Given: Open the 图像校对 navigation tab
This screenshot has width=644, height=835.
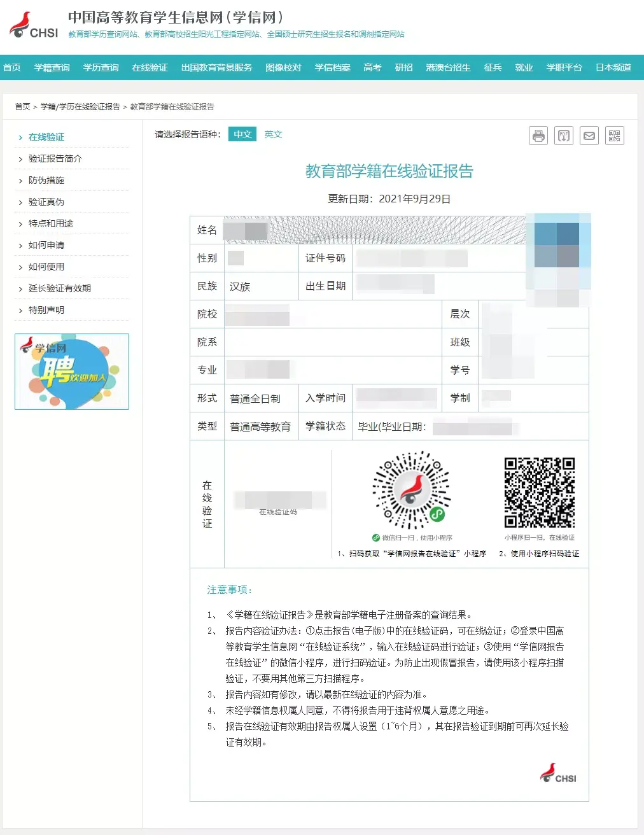Looking at the screenshot, I should tap(284, 67).
